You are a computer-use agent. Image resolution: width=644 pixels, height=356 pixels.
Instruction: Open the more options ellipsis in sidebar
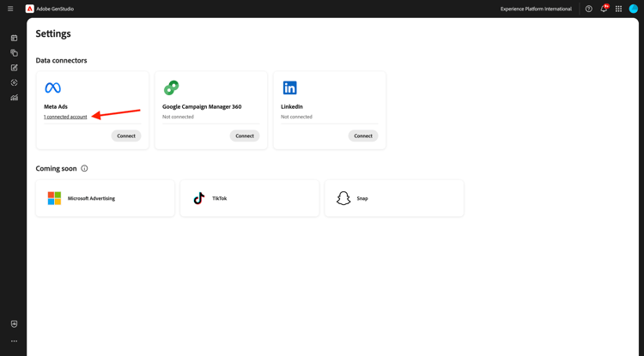14,341
